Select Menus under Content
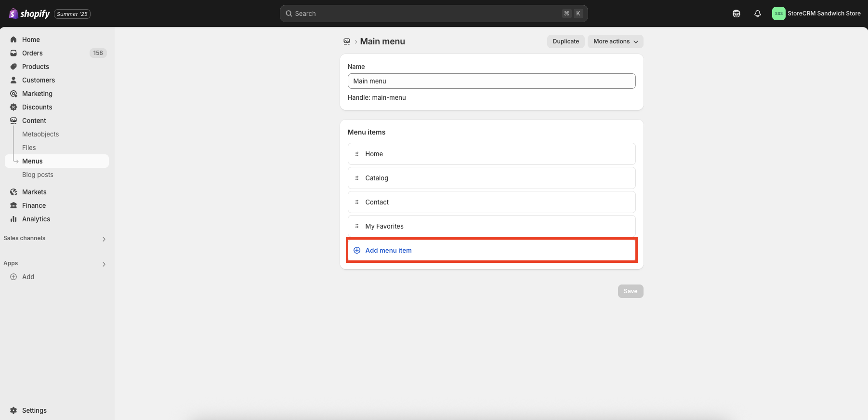The width and height of the screenshot is (868, 420). click(57, 161)
